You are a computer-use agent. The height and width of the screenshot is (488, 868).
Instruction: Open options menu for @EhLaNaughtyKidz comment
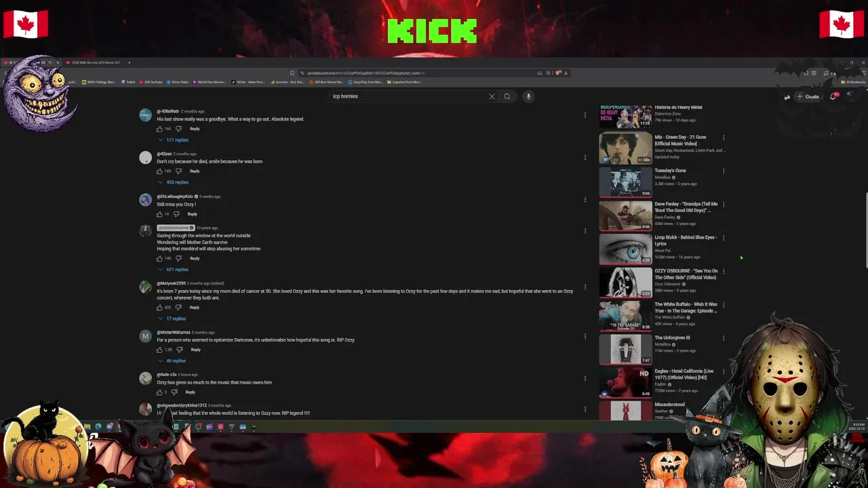(585, 200)
